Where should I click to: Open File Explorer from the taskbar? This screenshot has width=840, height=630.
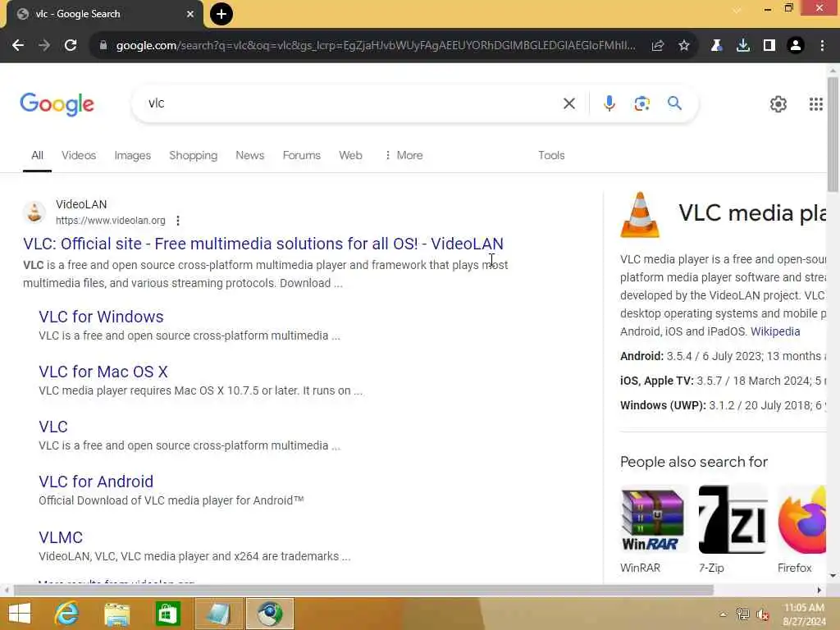(116, 614)
